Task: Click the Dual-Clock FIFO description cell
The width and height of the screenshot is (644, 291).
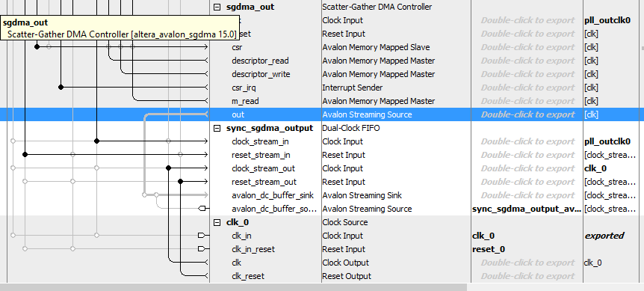Action: point(350,128)
